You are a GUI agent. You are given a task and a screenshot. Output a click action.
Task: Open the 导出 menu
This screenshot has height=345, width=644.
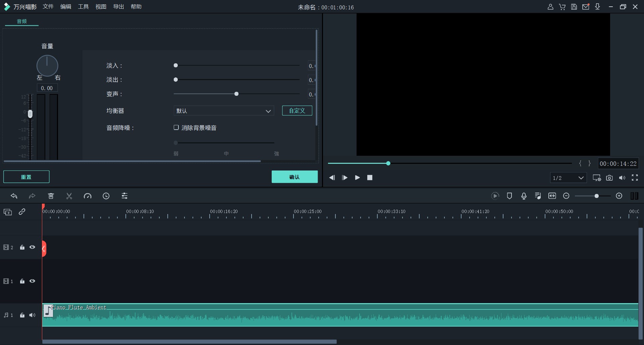pyautogui.click(x=118, y=7)
